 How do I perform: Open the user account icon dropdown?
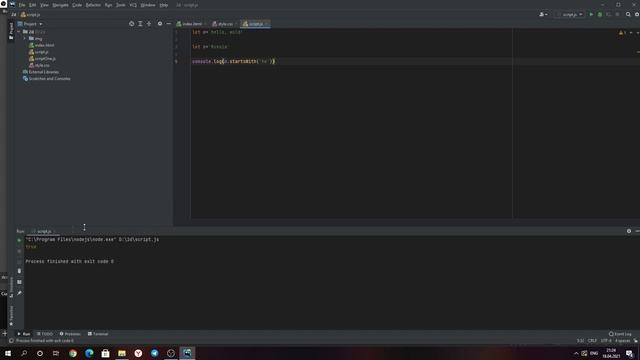[543, 14]
